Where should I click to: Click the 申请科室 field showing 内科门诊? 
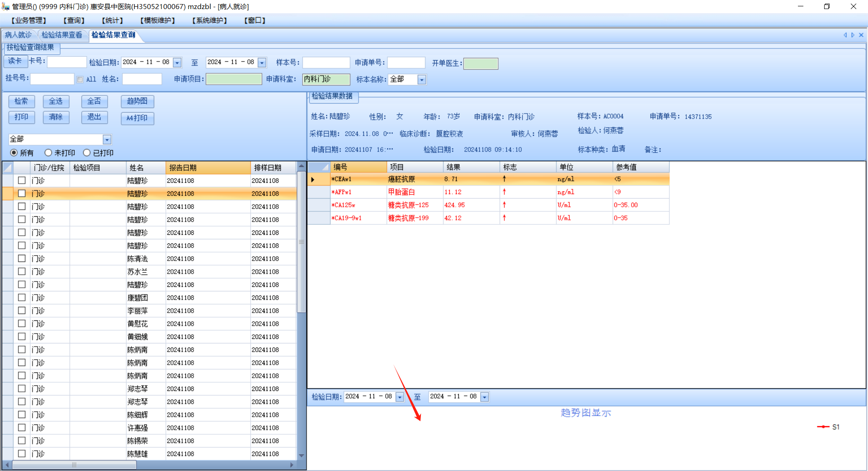[x=326, y=79]
